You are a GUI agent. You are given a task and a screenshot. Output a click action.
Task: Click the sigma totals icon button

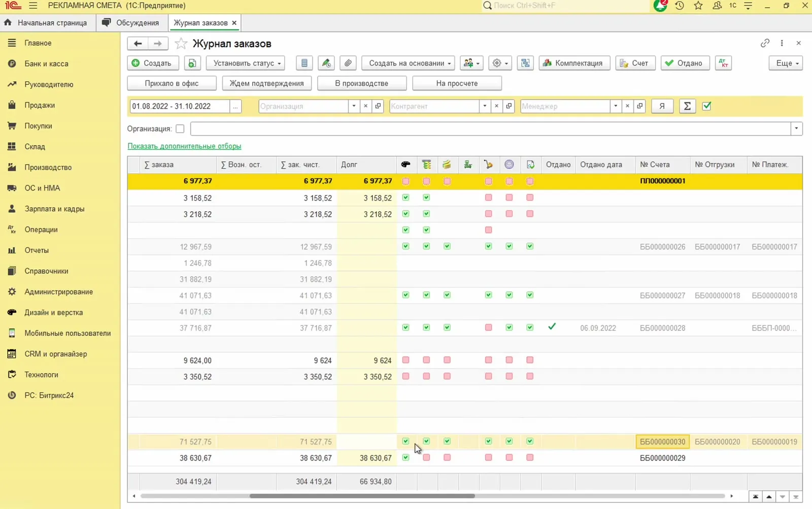(687, 106)
